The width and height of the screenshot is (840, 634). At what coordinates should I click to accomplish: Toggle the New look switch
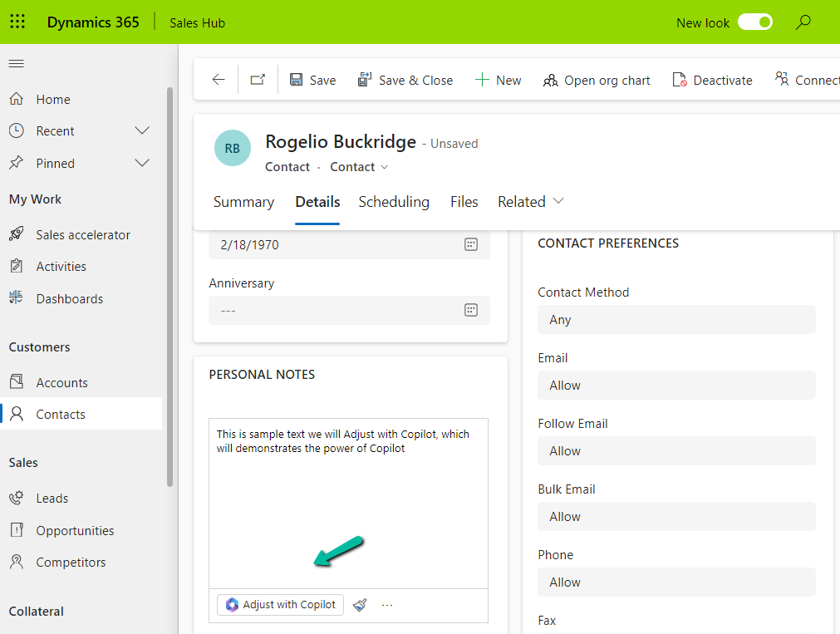(x=755, y=22)
